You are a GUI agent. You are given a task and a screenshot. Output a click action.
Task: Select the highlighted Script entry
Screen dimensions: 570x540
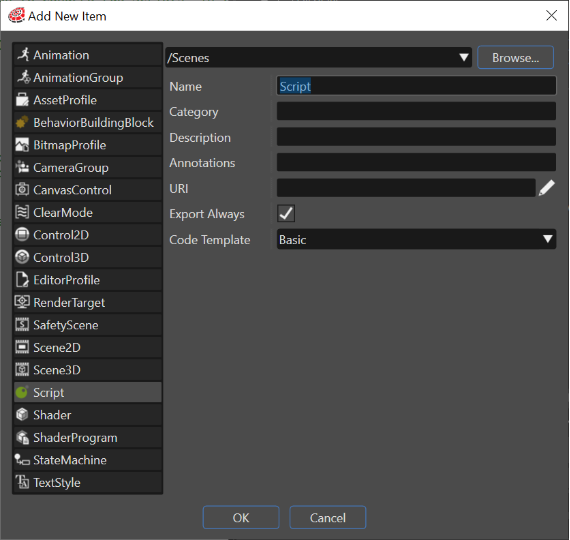pyautogui.click(x=88, y=392)
